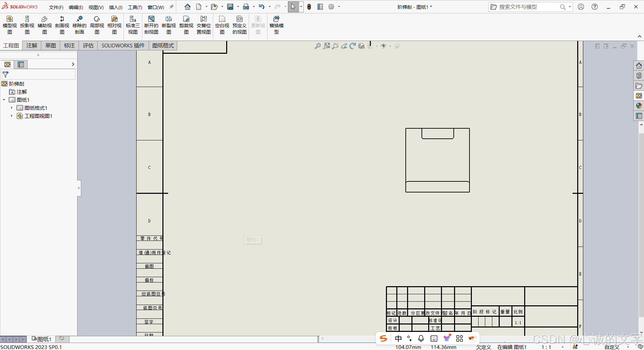Click the Open file icon
644x350 pixels.
[214, 7]
